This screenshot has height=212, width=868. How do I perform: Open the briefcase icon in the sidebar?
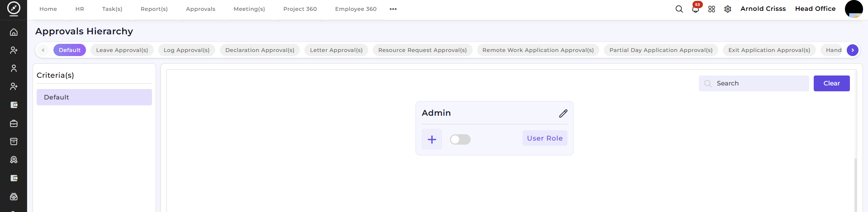point(14,123)
